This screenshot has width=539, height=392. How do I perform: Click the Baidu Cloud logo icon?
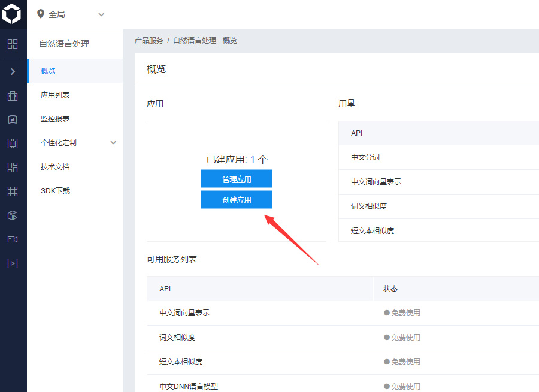coord(13,14)
